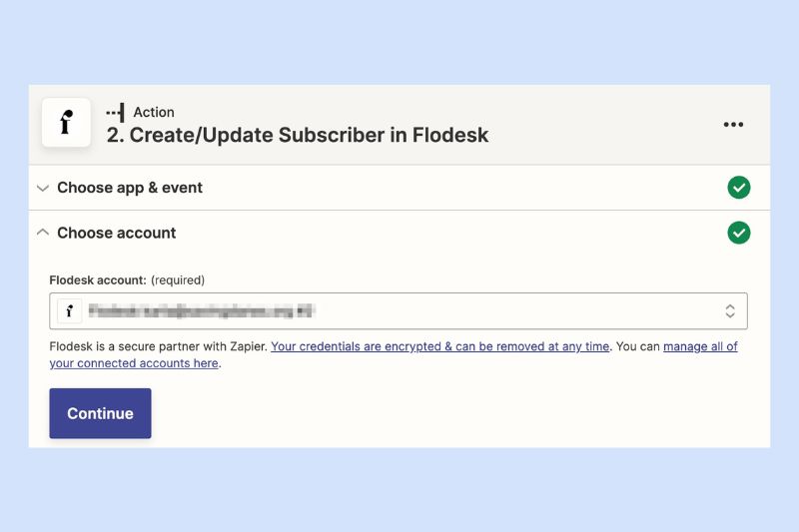The height and width of the screenshot is (532, 799).
Task: Click green checkmark beside Choose app & event
Action: pyautogui.click(x=738, y=188)
